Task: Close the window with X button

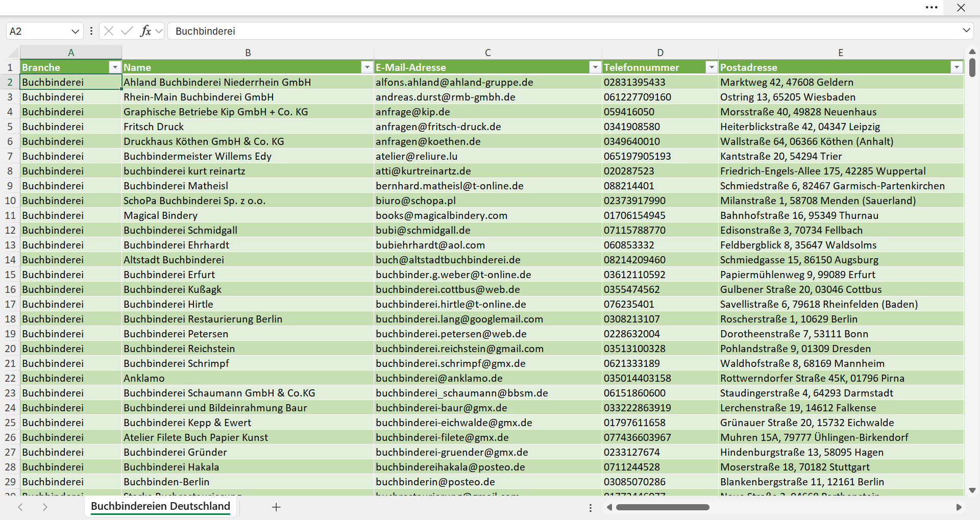Action: pyautogui.click(x=961, y=8)
